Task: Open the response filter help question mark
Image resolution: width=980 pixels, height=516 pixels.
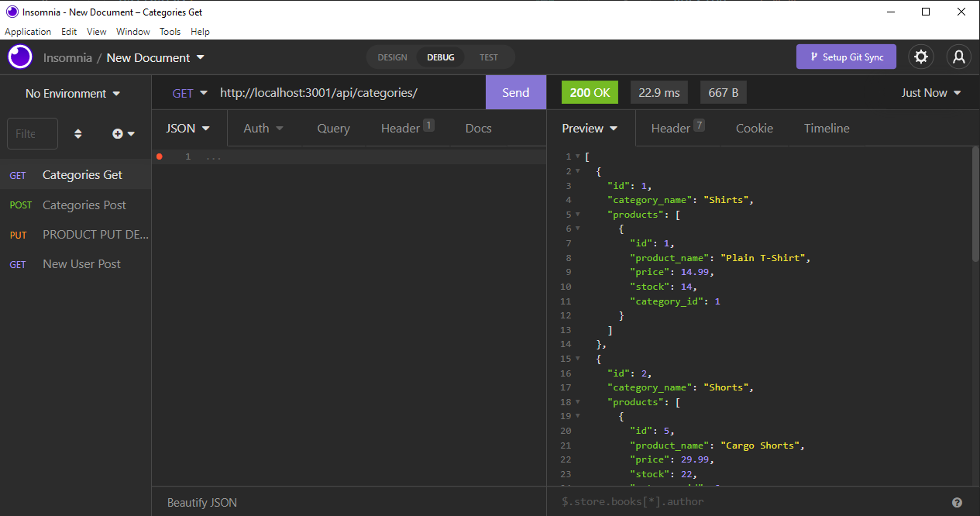Action: pos(958,502)
